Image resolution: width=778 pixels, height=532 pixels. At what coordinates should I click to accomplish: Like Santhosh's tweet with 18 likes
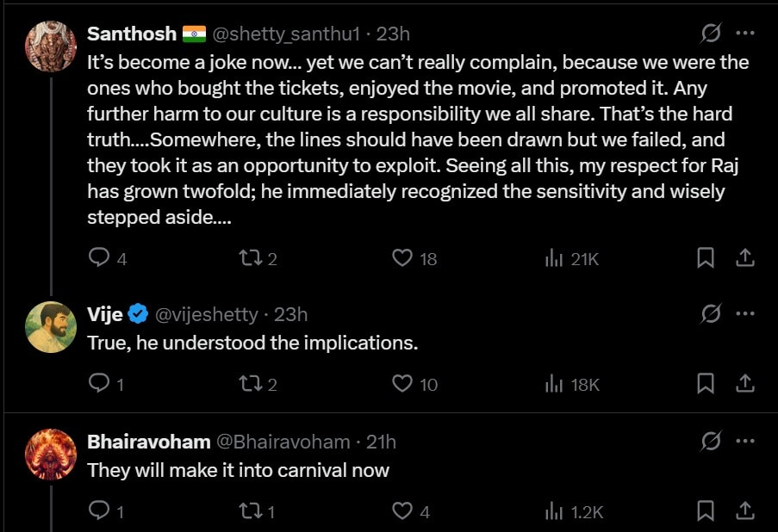point(402,257)
